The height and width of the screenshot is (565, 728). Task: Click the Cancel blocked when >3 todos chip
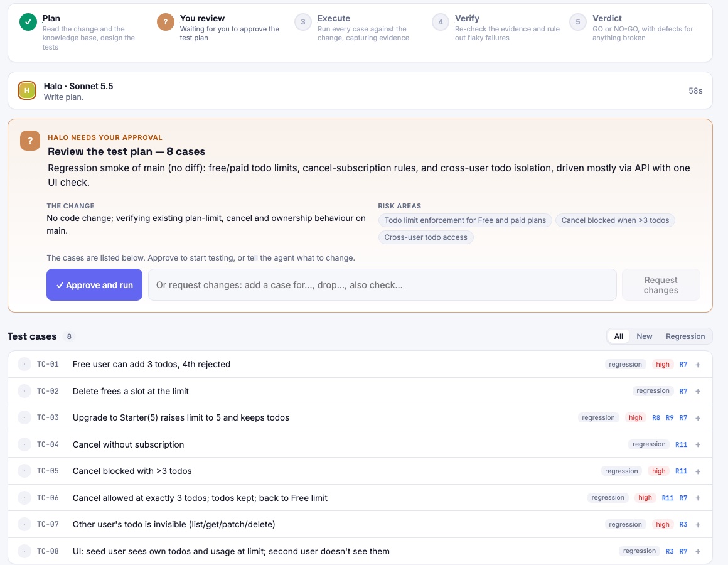615,220
